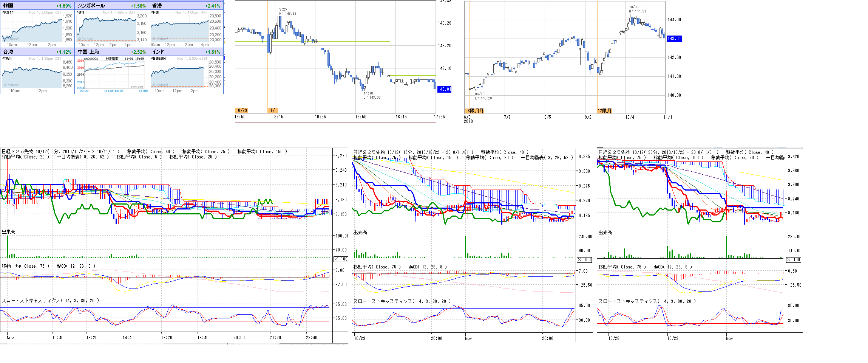Select the orange 11/1 date marker

(272, 110)
